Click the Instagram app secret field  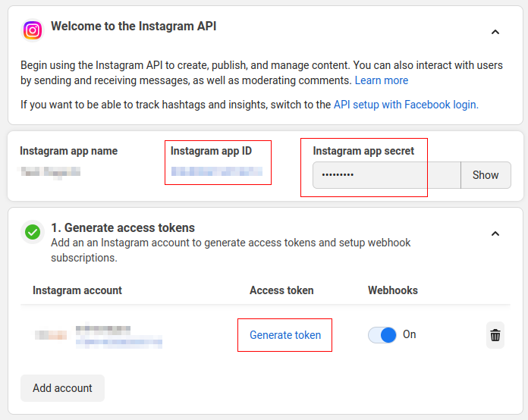click(x=387, y=175)
